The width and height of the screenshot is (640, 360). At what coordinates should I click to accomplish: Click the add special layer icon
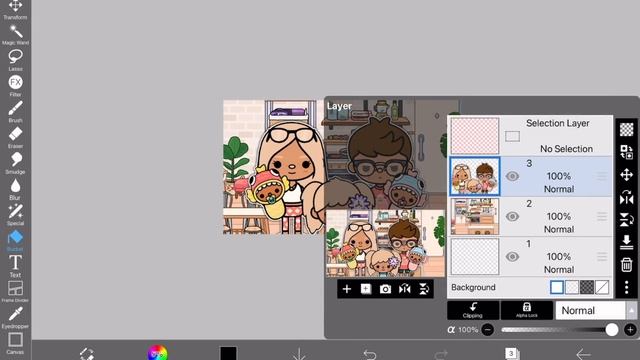point(366,289)
